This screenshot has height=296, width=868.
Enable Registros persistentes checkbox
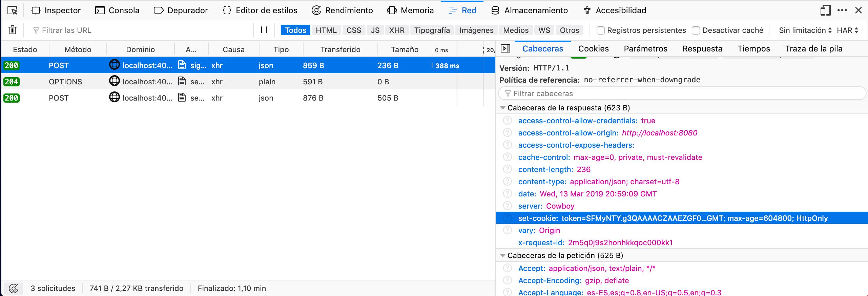tap(600, 30)
